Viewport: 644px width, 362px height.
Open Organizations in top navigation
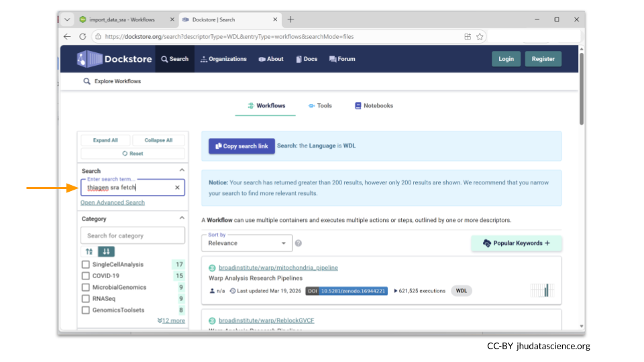click(223, 59)
